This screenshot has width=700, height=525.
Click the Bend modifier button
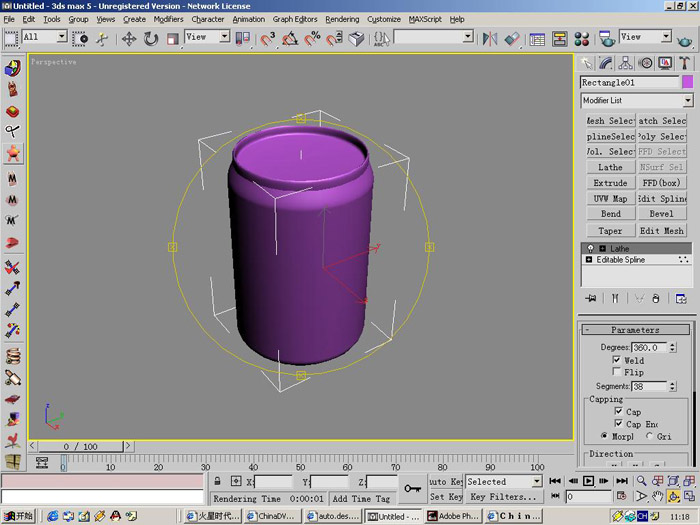tap(610, 213)
